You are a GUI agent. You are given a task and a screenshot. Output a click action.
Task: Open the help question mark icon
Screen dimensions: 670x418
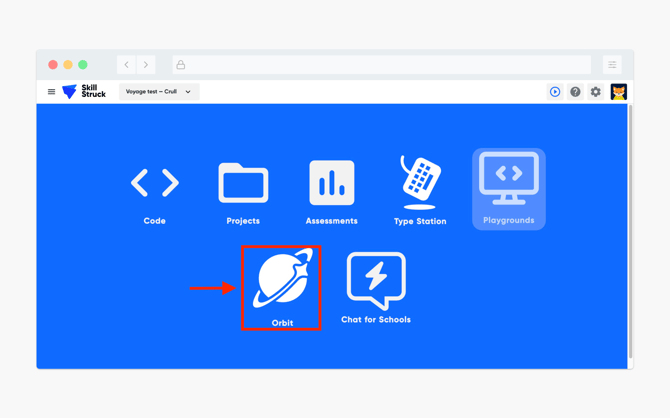tap(575, 91)
